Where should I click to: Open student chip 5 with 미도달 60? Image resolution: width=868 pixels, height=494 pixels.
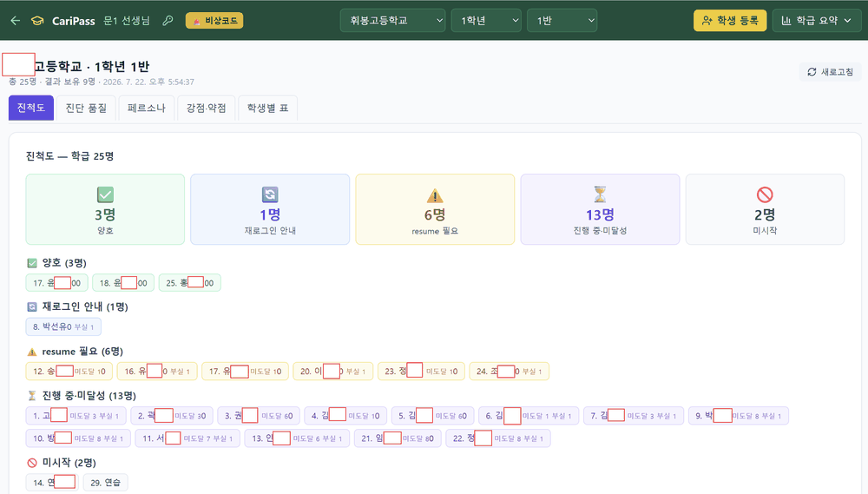click(432, 416)
